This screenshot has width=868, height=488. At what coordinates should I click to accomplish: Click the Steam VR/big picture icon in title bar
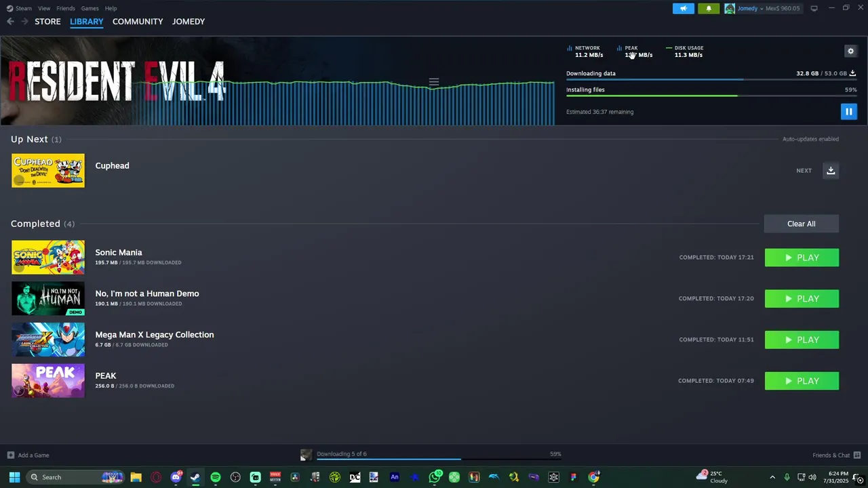pyautogui.click(x=814, y=8)
